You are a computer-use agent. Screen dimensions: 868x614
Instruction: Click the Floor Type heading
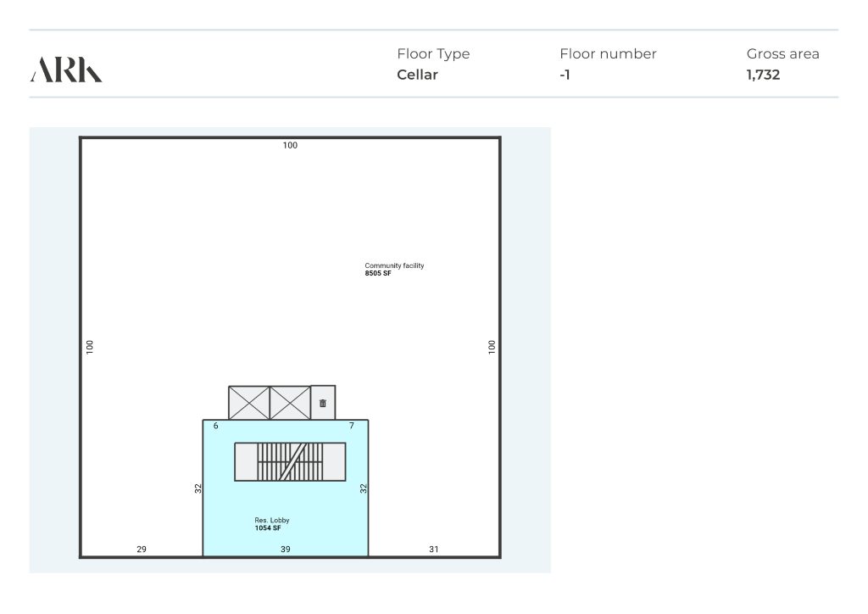433,53
